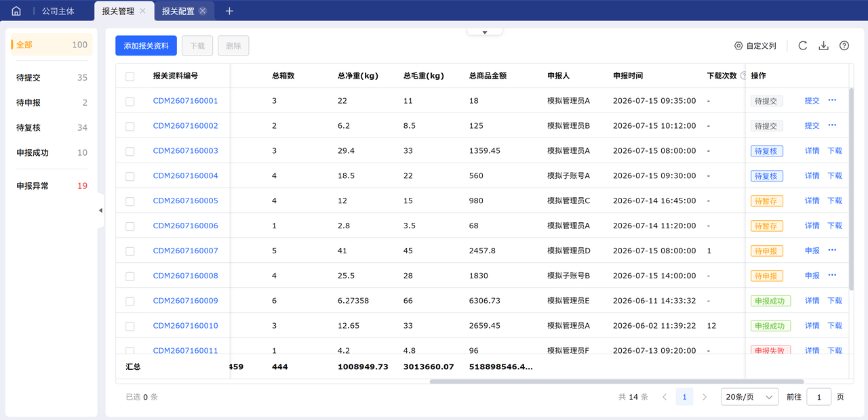
Task: Open more actions for CDM2607160007
Action: pos(832,250)
